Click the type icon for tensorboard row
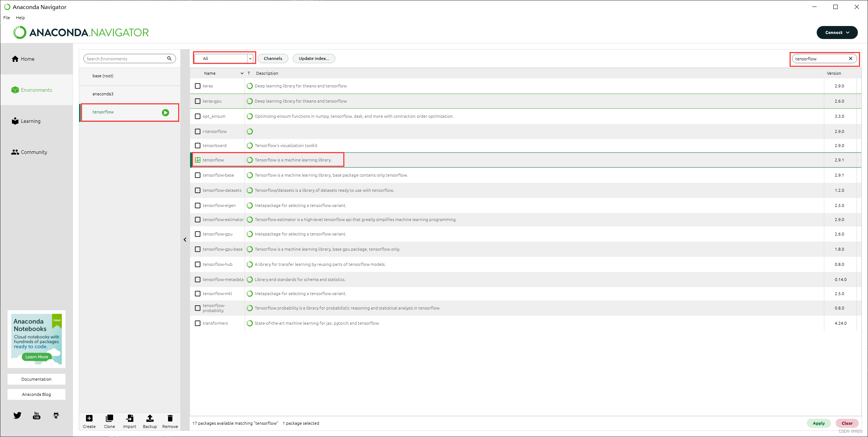Screen dimensions: 868x437 [x=250, y=146]
